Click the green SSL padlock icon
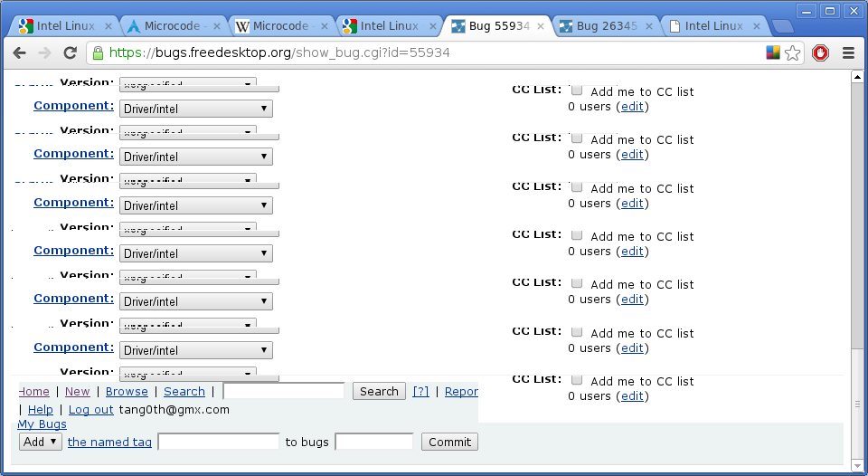Viewport: 868px width, 476px height. pyautogui.click(x=98, y=53)
